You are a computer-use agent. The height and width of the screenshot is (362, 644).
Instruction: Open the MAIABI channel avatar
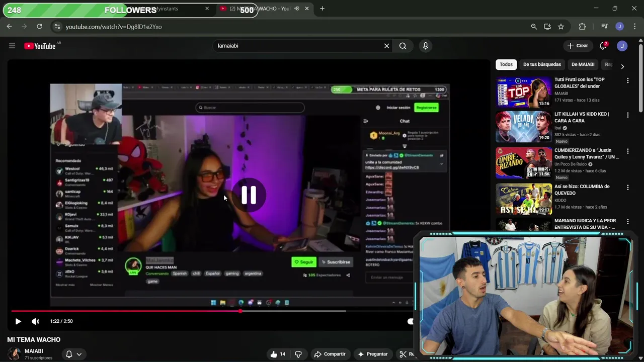pyautogui.click(x=14, y=354)
